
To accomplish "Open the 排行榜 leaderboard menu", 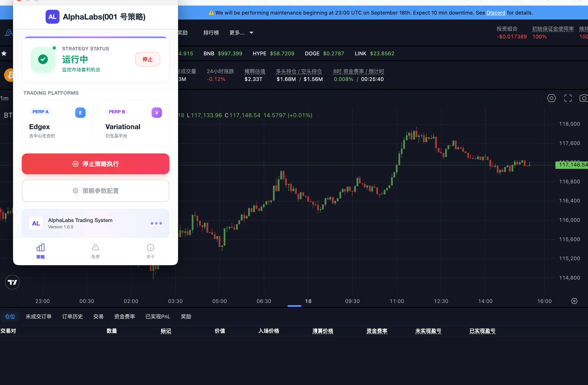I will (211, 33).
